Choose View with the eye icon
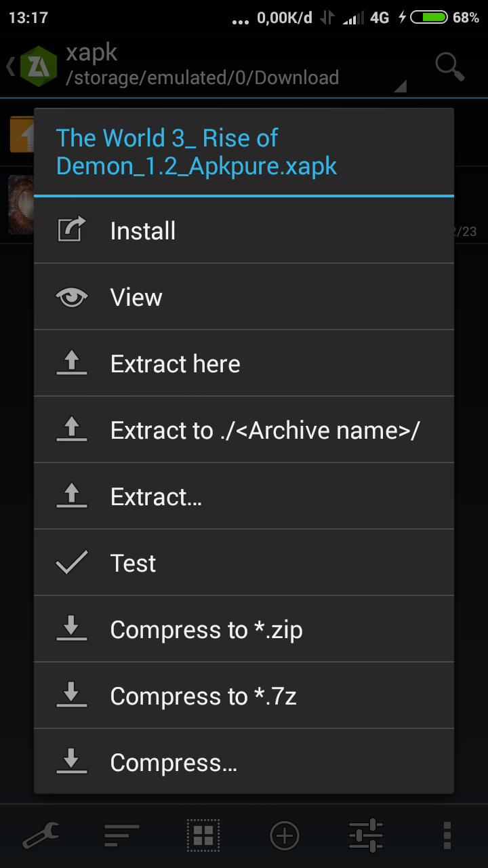Viewport: 488px width, 868px height. tap(244, 297)
